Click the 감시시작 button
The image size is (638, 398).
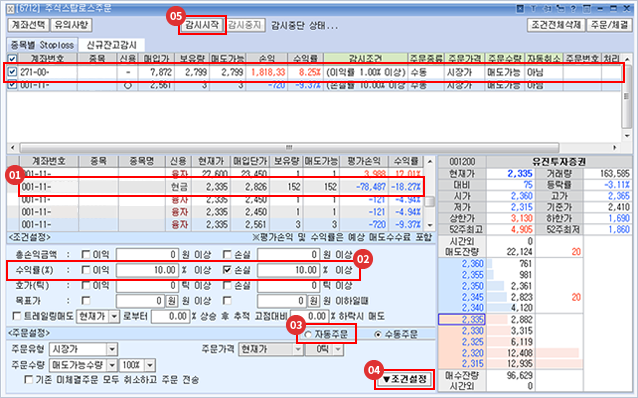202,25
